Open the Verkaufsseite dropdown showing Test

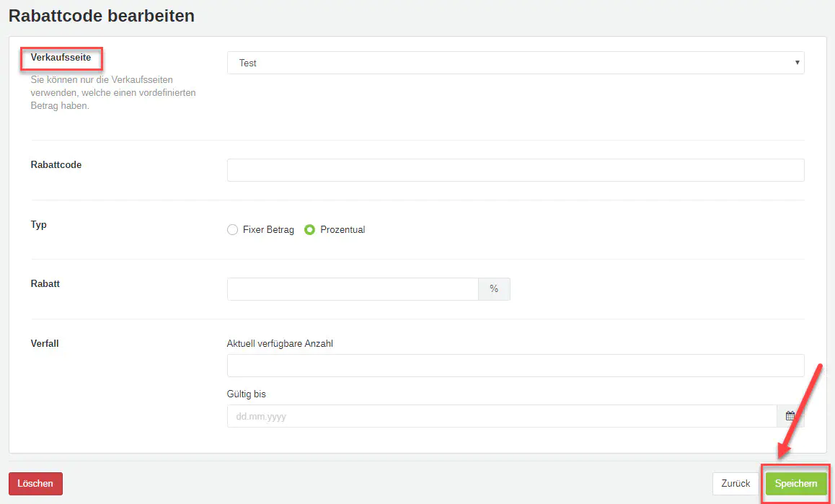[x=505, y=63]
